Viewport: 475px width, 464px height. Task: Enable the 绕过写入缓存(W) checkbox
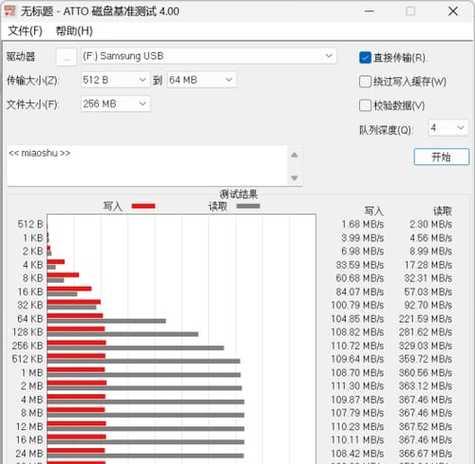[365, 82]
